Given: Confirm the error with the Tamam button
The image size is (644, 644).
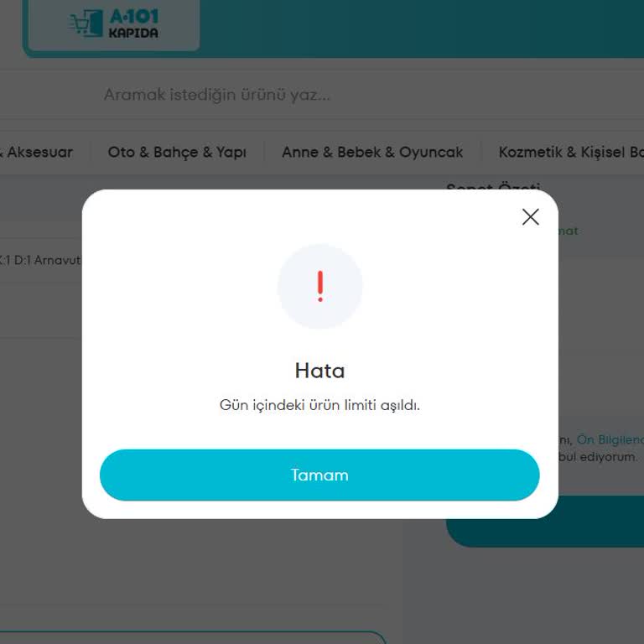Looking at the screenshot, I should coord(319,475).
